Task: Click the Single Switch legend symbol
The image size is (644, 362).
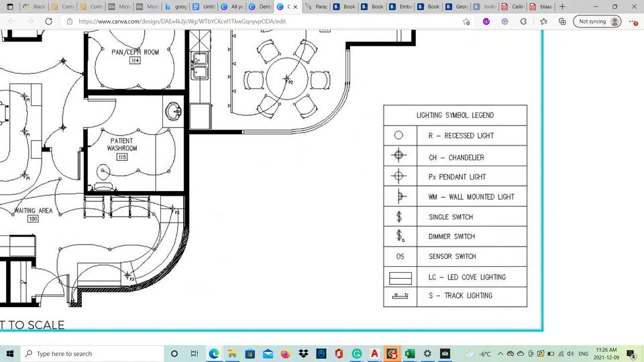Action: 398,217
